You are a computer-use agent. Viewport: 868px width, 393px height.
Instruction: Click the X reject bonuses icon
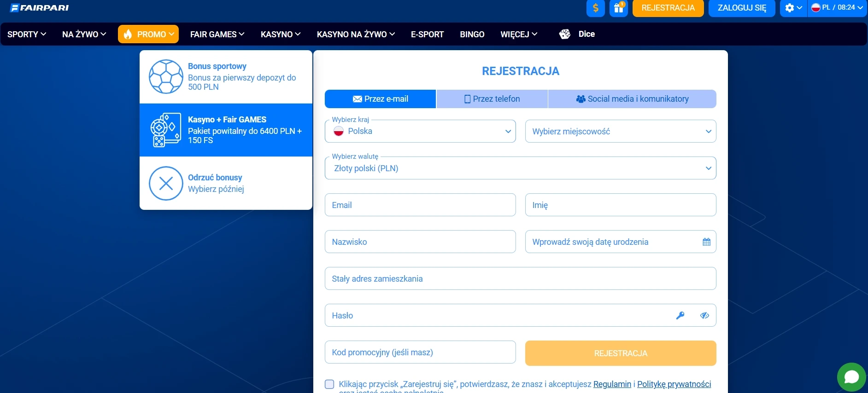click(x=166, y=183)
